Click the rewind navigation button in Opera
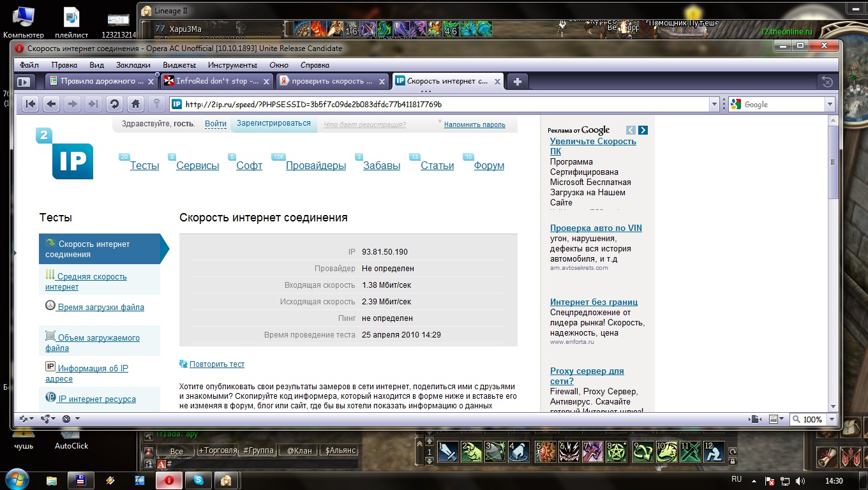Viewport: 868px width, 490px height. [30, 104]
